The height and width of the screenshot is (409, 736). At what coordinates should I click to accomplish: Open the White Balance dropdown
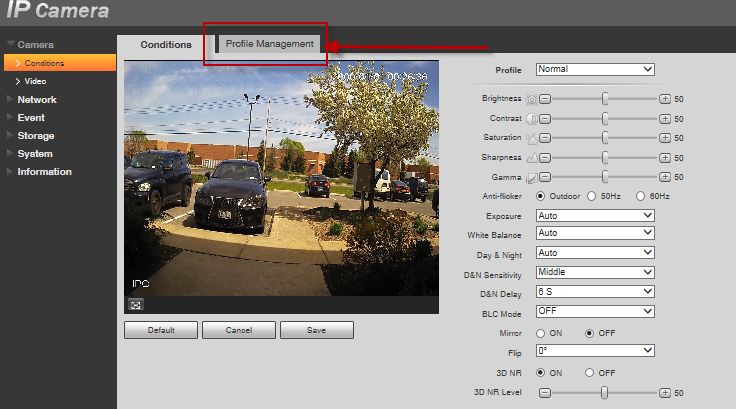[x=595, y=234]
